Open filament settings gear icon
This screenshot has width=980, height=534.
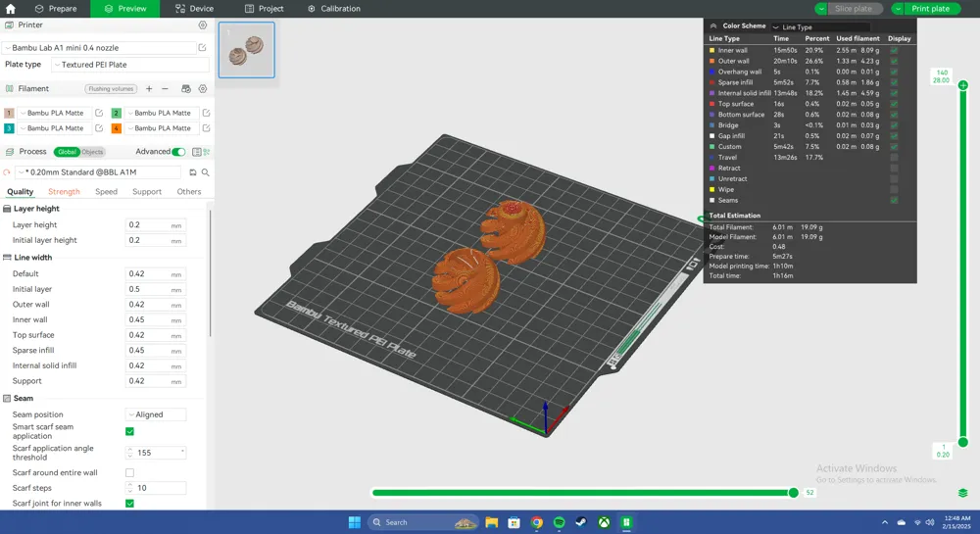pos(203,89)
